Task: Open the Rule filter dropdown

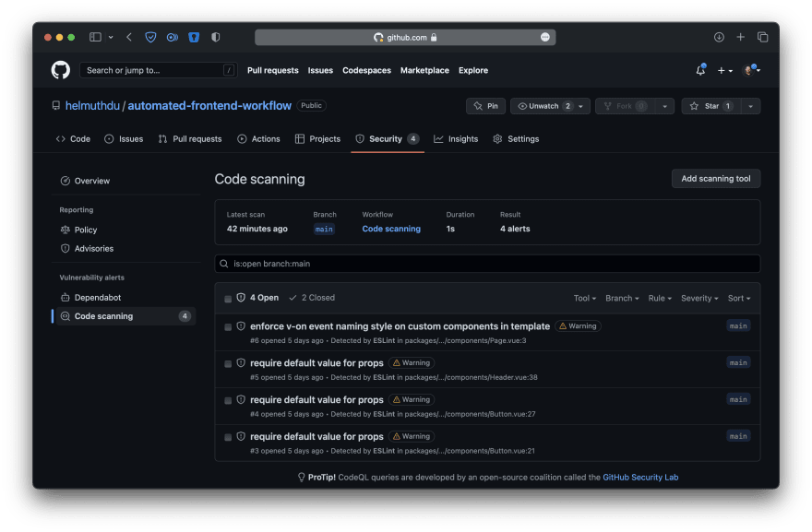Action: click(660, 298)
